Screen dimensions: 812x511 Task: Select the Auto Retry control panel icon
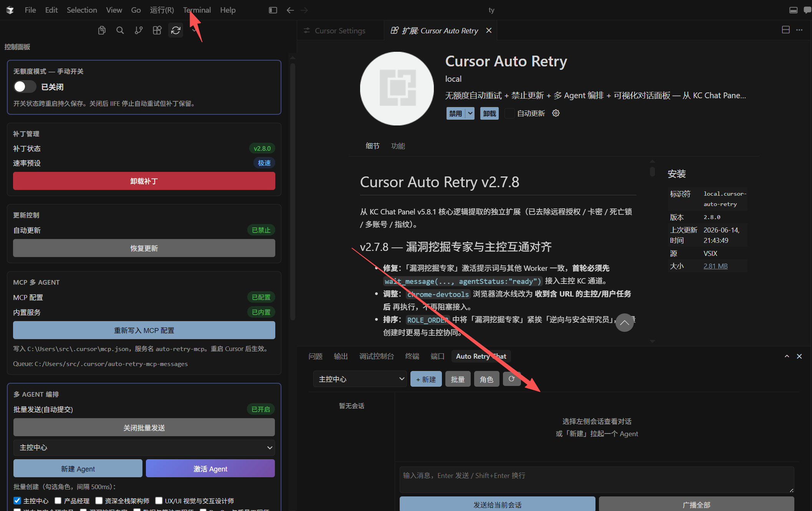[176, 30]
